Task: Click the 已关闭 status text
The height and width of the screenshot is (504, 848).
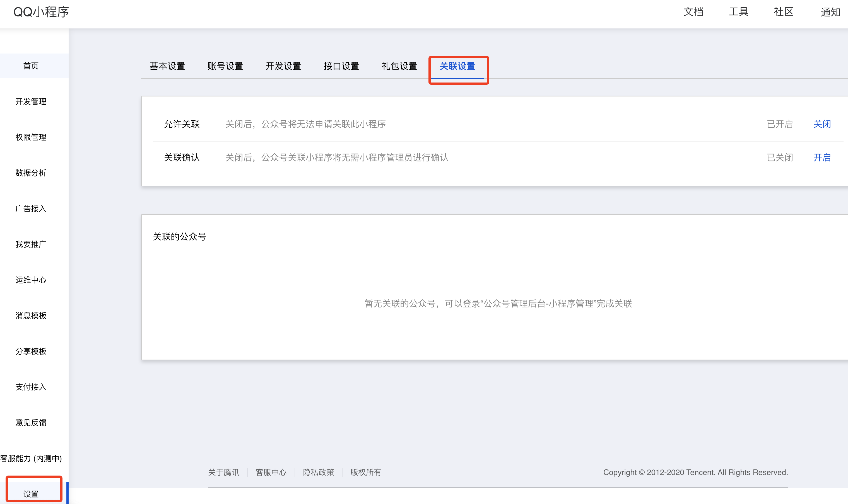Action: (x=780, y=157)
